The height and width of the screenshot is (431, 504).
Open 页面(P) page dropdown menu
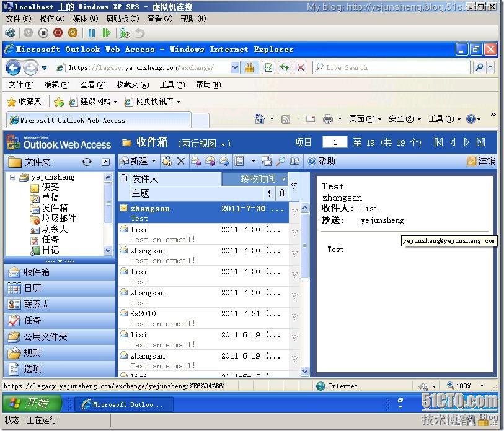365,119
